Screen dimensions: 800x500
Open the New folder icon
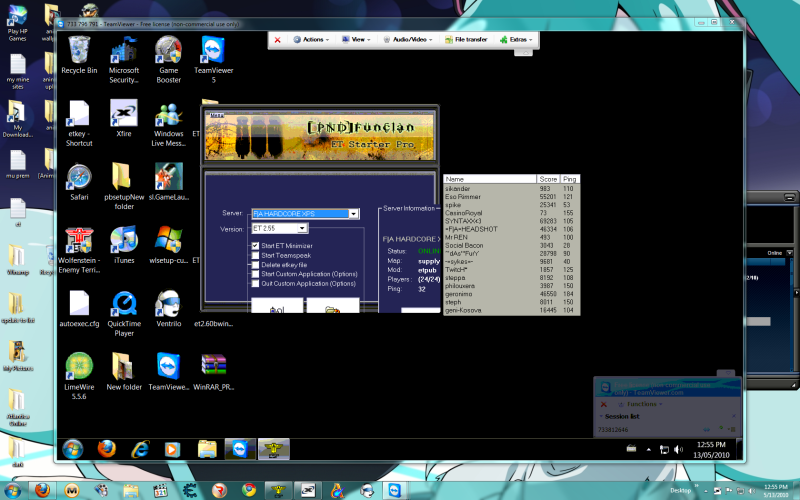124,371
